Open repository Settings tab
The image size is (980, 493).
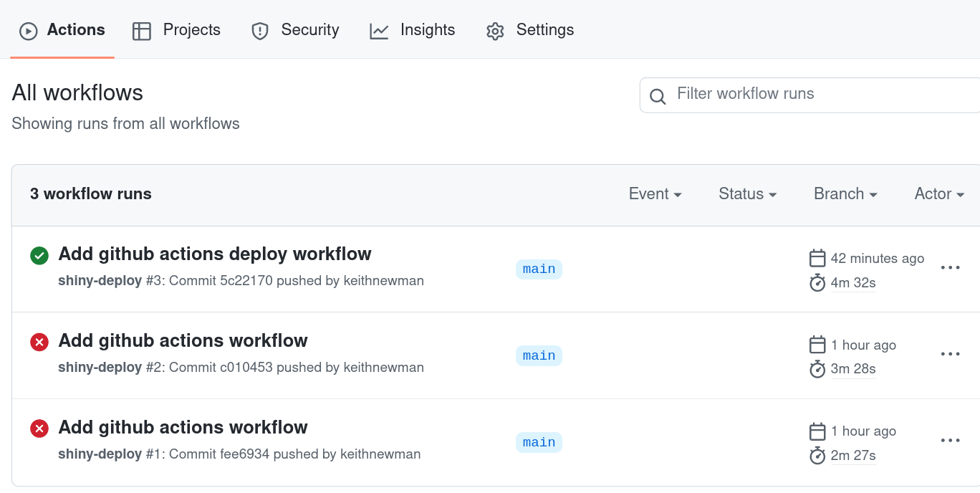(x=530, y=30)
